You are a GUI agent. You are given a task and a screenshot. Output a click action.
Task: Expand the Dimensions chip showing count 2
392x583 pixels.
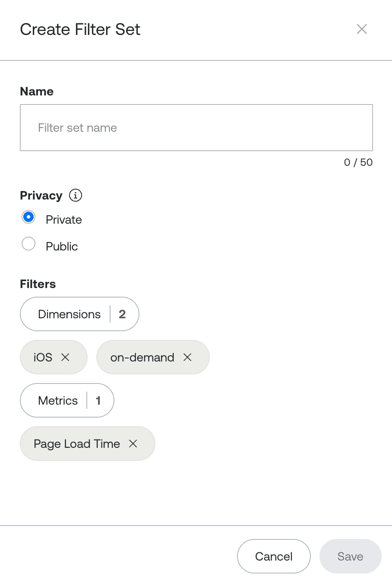point(79,314)
